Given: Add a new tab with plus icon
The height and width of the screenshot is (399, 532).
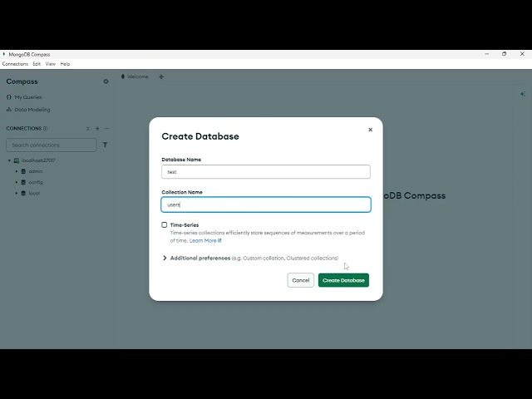Looking at the screenshot, I should [x=161, y=76].
